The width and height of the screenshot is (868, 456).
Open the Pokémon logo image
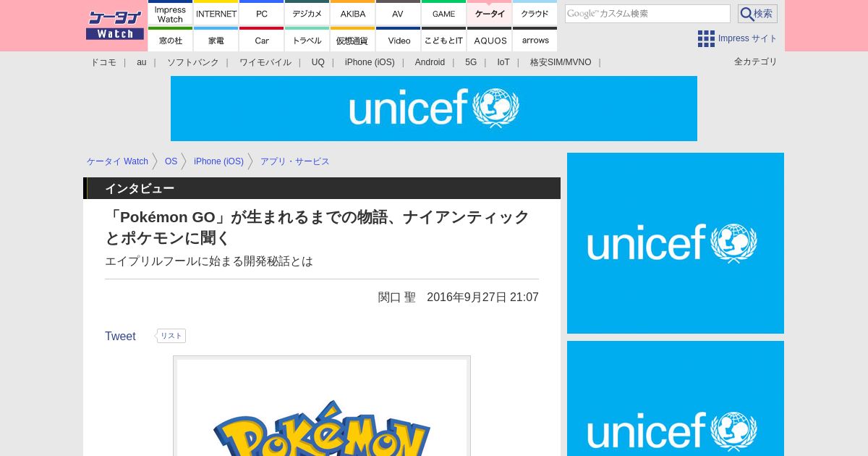(x=322, y=406)
